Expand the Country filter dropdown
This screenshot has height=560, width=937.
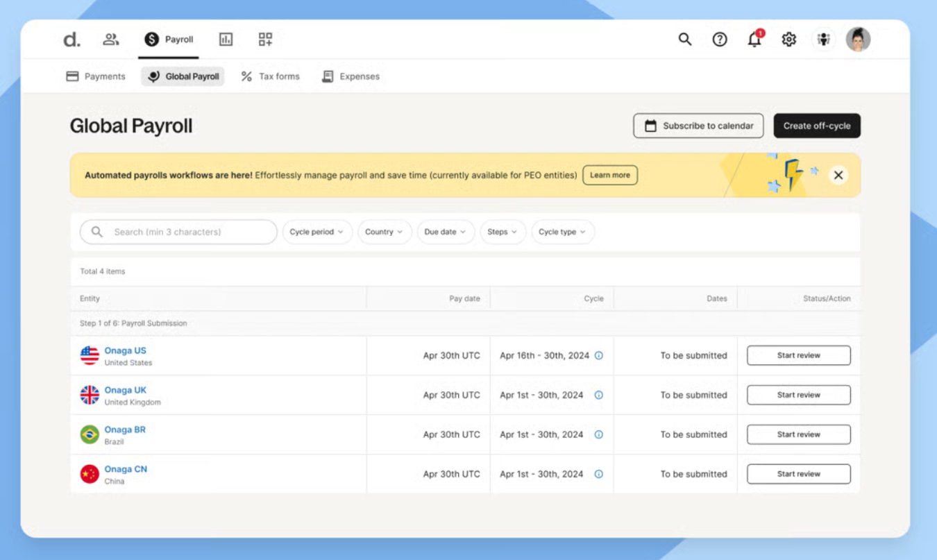[385, 232]
